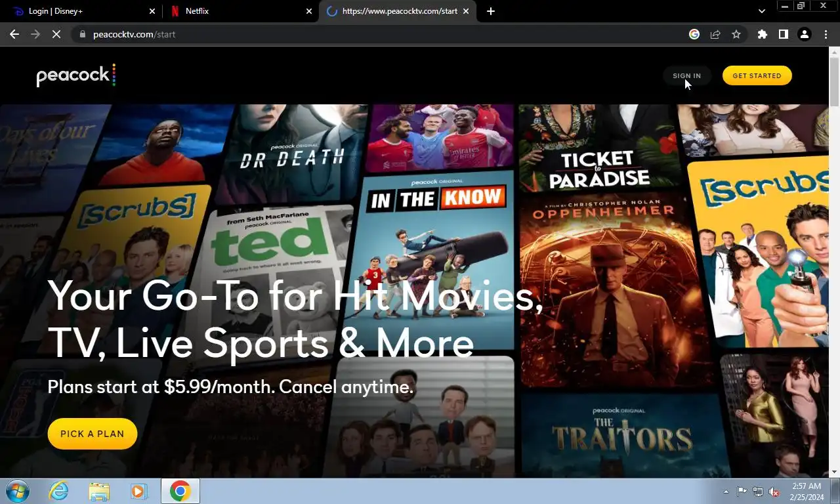The height and width of the screenshot is (504, 840).
Task: Select the peacocktv.com/start tab
Action: click(x=397, y=11)
